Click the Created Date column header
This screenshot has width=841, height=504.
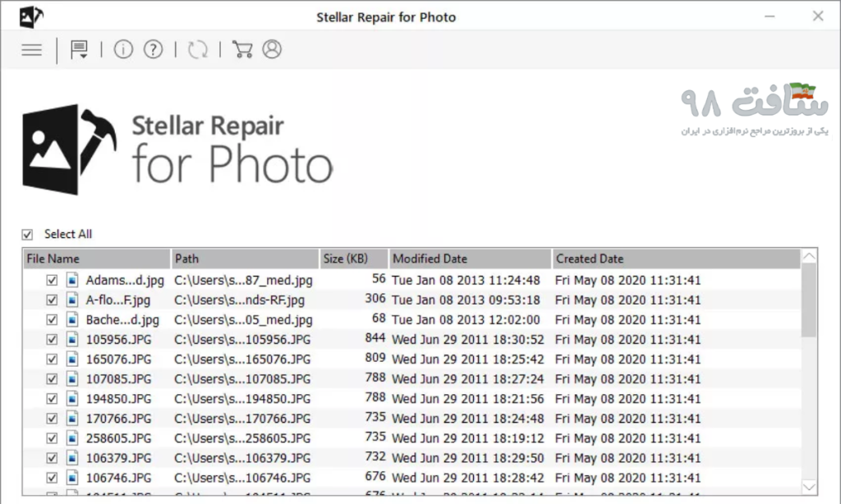[x=676, y=258]
